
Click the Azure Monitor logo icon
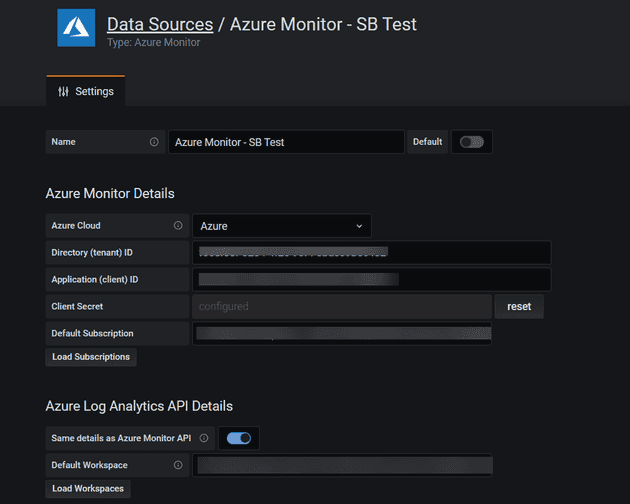click(76, 28)
